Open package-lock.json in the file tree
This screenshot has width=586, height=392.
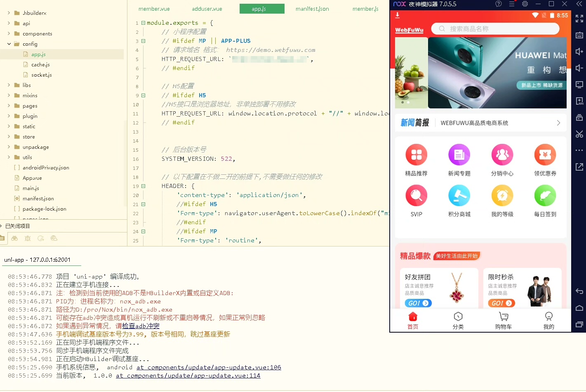tap(45, 209)
